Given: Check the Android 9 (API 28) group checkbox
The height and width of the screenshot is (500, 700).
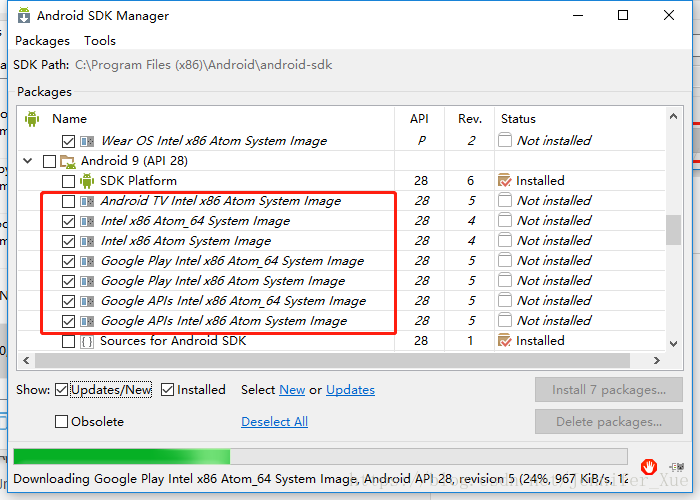Looking at the screenshot, I should [x=49, y=161].
